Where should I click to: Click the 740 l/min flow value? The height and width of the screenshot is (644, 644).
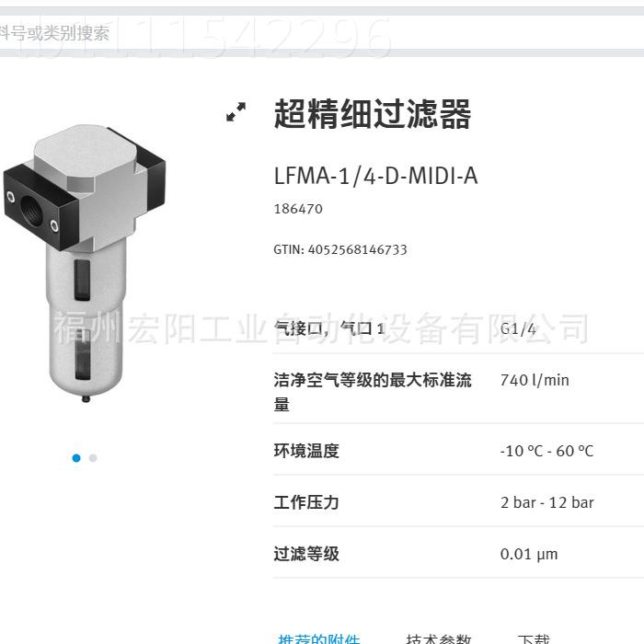pyautogui.click(x=535, y=380)
